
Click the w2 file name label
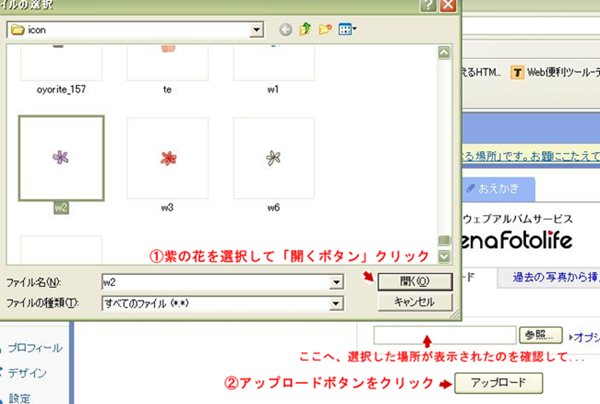click(61, 208)
